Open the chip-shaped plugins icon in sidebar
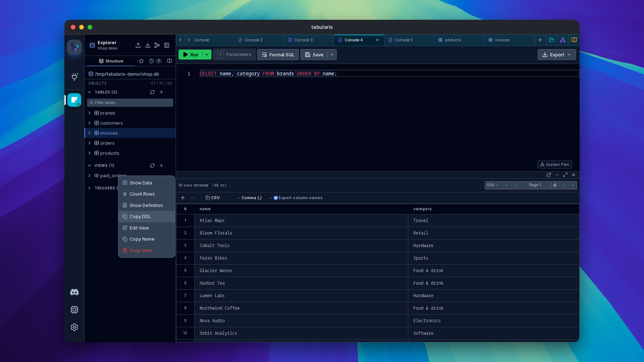Image resolution: width=644 pixels, height=362 pixels. tap(74, 310)
